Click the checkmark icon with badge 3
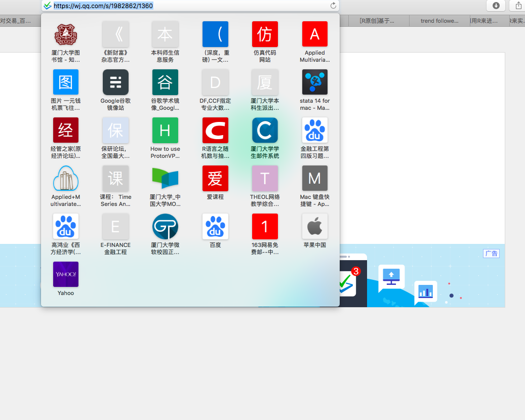Viewport: 525px width, 420px height. pos(348,281)
